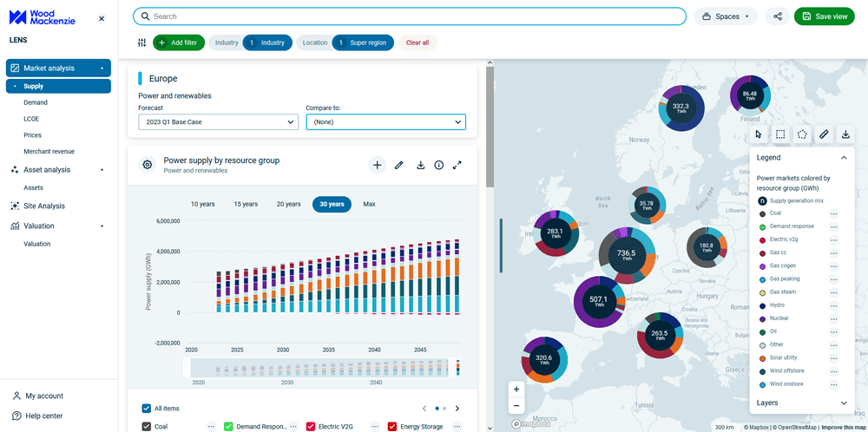The width and height of the screenshot is (868, 432).
Task: Toggle the Energy Storage checkbox
Action: (x=392, y=427)
